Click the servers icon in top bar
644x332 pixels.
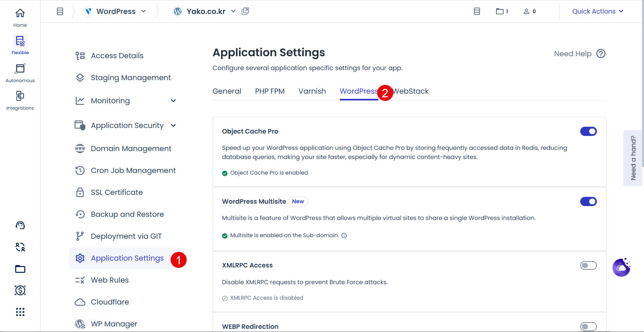pos(477,12)
